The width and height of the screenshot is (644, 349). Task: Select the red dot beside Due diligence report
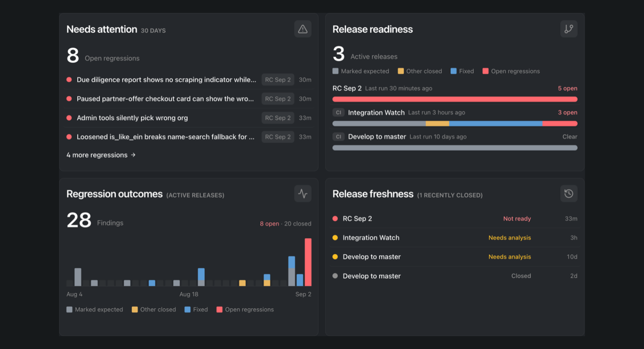tap(69, 80)
